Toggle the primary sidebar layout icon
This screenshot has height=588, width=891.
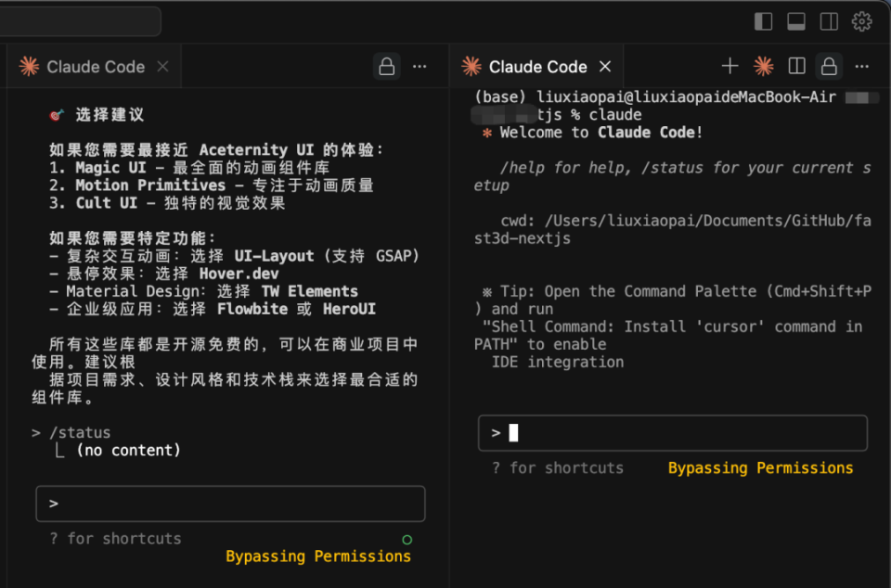[763, 21]
